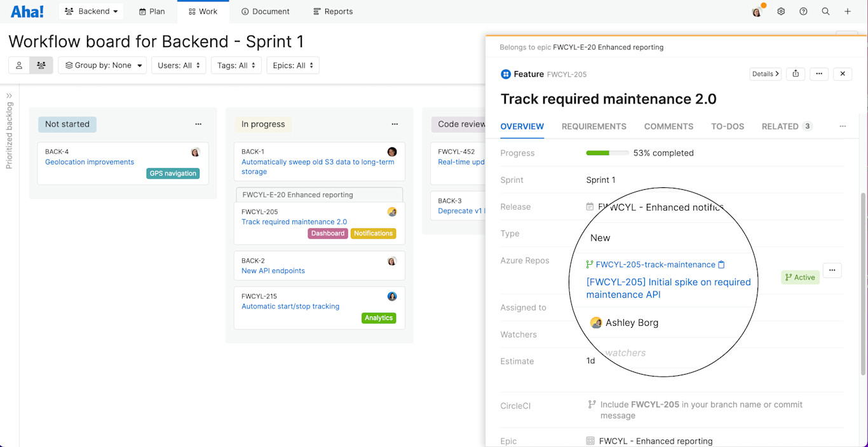
Task: Click the 53% completed progress bar
Action: point(607,152)
